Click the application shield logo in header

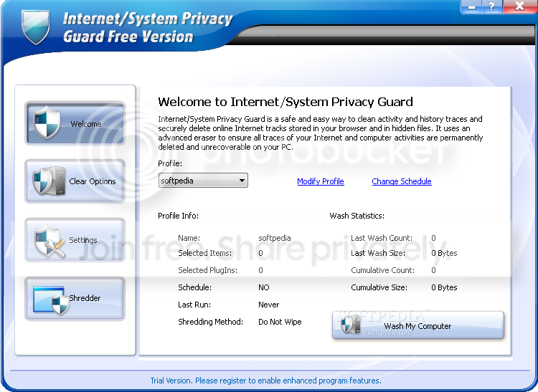coord(36,27)
